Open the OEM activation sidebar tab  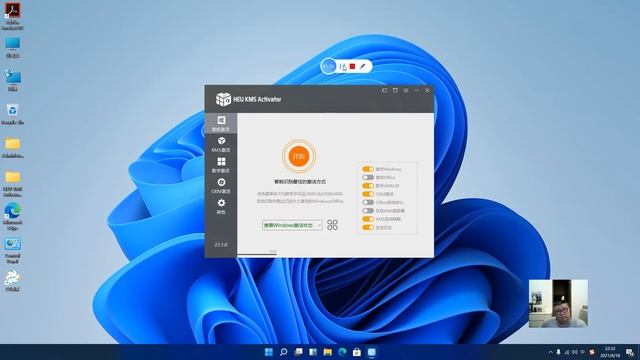pyautogui.click(x=221, y=186)
